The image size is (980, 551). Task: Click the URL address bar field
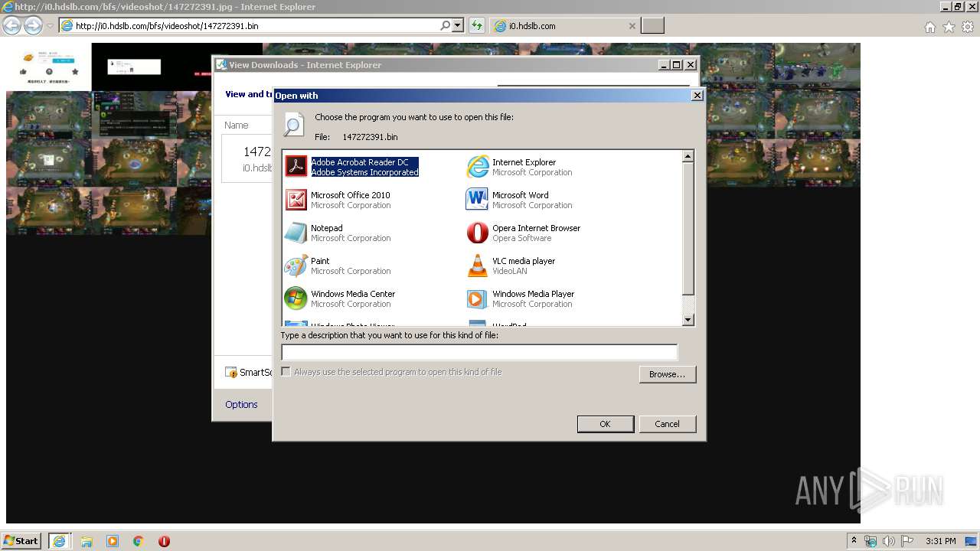256,25
